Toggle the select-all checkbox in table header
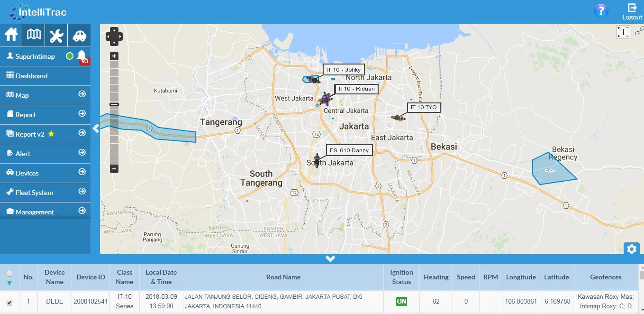Image resolution: width=644 pixels, height=314 pixels. click(x=9, y=274)
